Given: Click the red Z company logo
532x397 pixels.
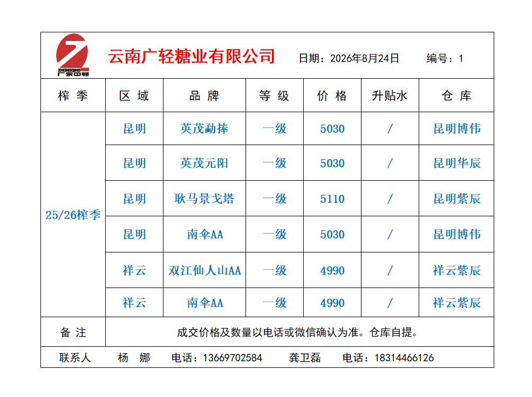Looking at the screenshot, I should (x=73, y=55).
